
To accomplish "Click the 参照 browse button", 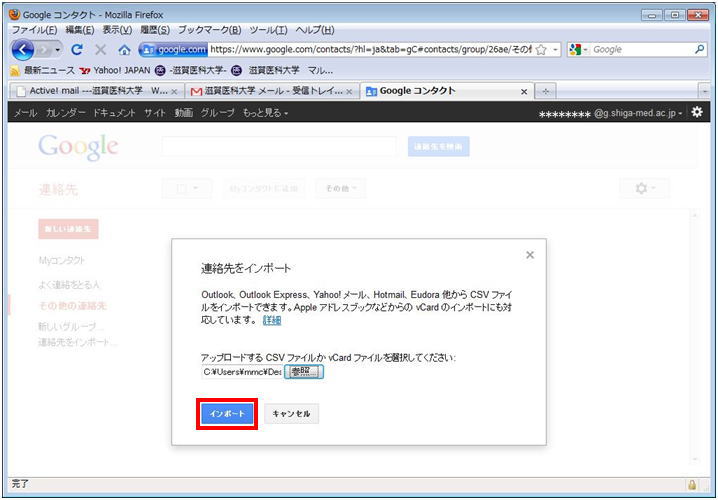I will pos(304,372).
